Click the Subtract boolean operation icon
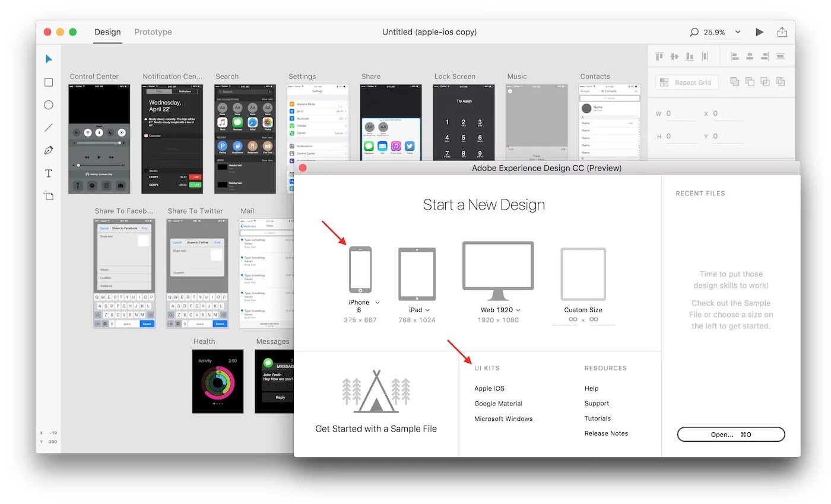This screenshot has width=831, height=504. (x=750, y=82)
